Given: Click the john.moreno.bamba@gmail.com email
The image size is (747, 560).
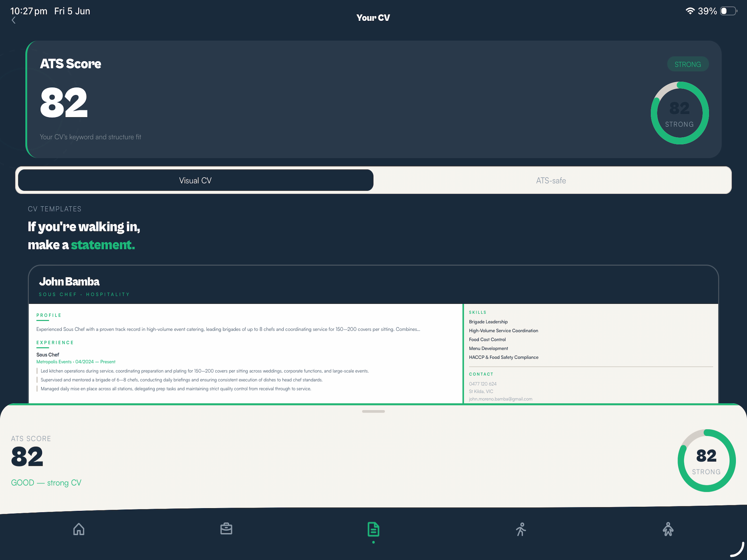Looking at the screenshot, I should click(501, 399).
